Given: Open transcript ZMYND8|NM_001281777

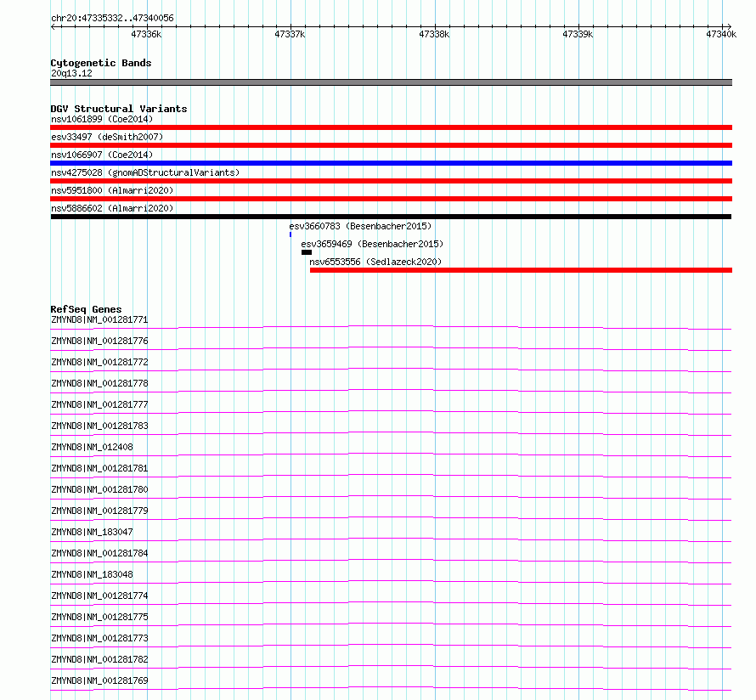Looking at the screenshot, I should pyautogui.click(x=99, y=404).
